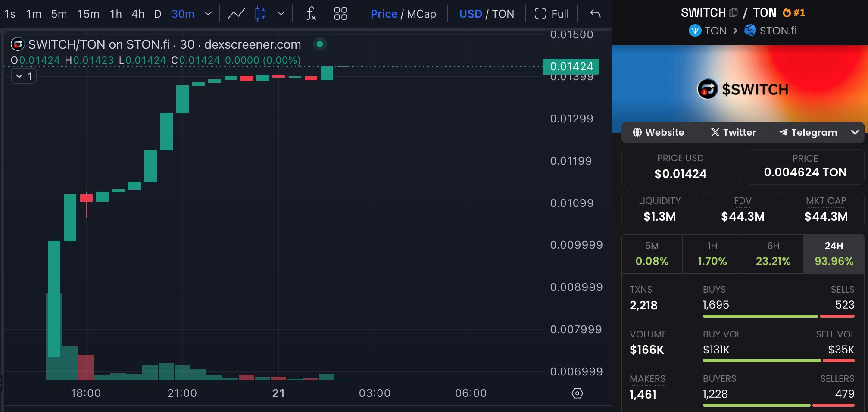Open the indicators fx icon
Image resolution: width=868 pixels, height=412 pixels.
tap(310, 14)
